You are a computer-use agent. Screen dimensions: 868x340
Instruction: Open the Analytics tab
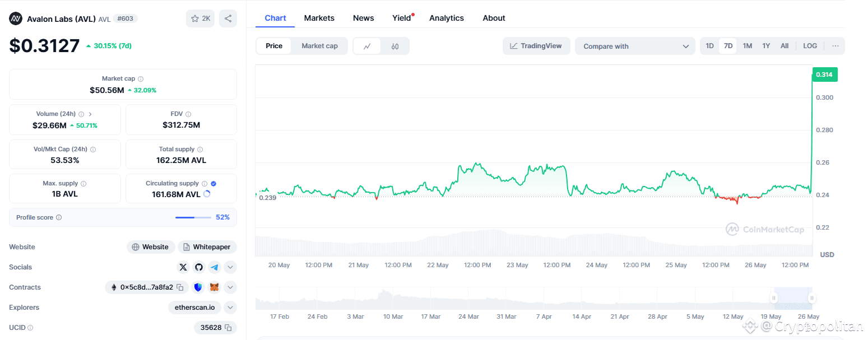tap(446, 17)
